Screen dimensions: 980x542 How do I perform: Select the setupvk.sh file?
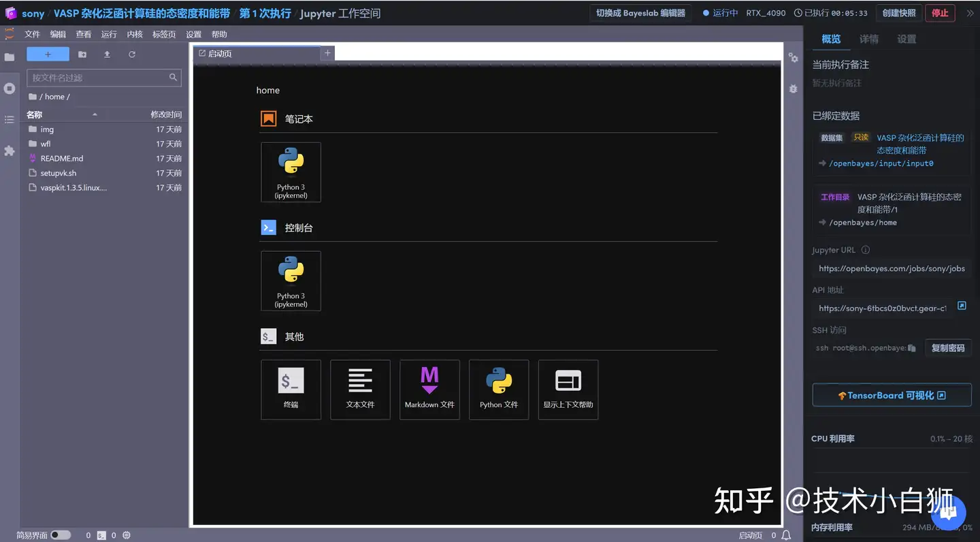coord(104,173)
